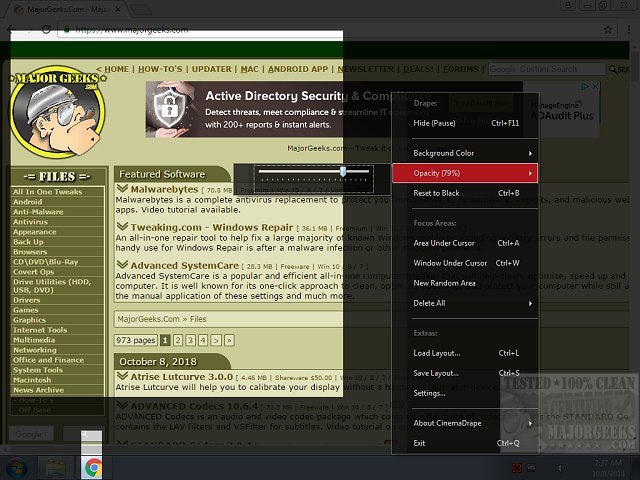The height and width of the screenshot is (480, 640).
Task: Choose Reset to Black
Action: click(x=465, y=193)
